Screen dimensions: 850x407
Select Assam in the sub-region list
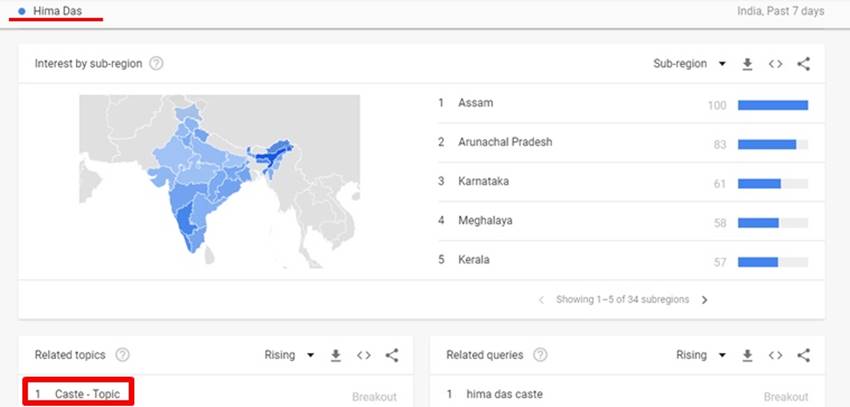tap(475, 104)
